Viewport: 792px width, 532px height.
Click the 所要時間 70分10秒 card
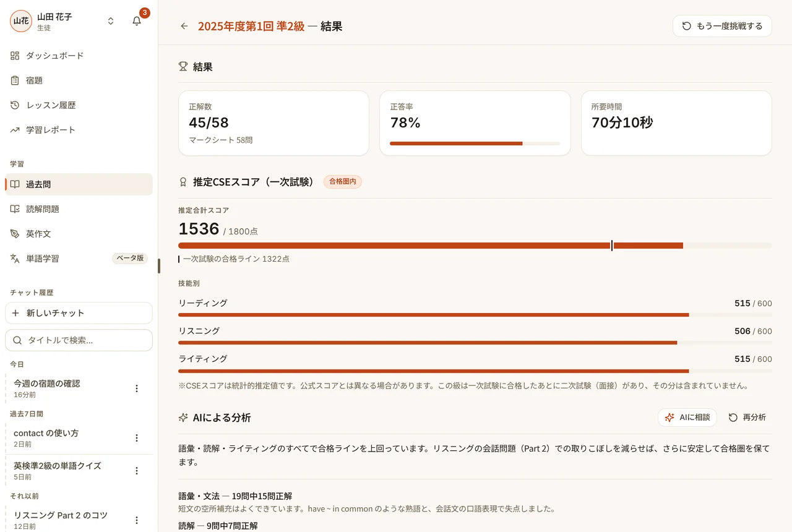676,123
